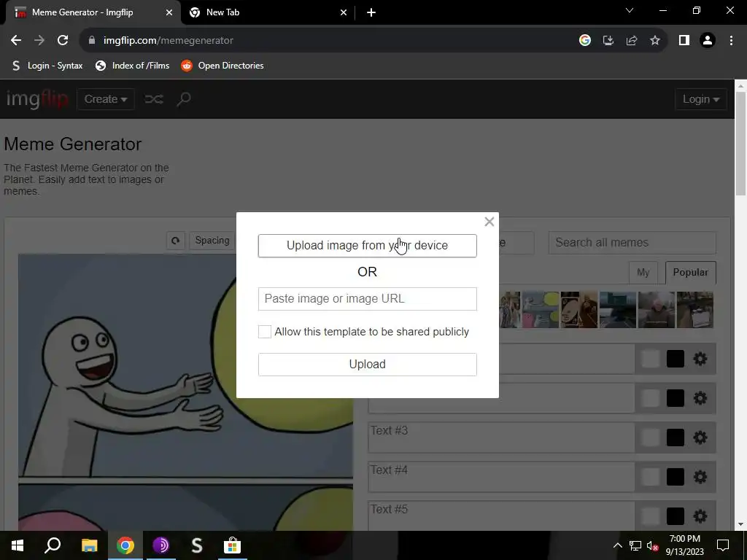This screenshot has width=747, height=560.
Task: Click the imgflip logo
Action: [36, 99]
